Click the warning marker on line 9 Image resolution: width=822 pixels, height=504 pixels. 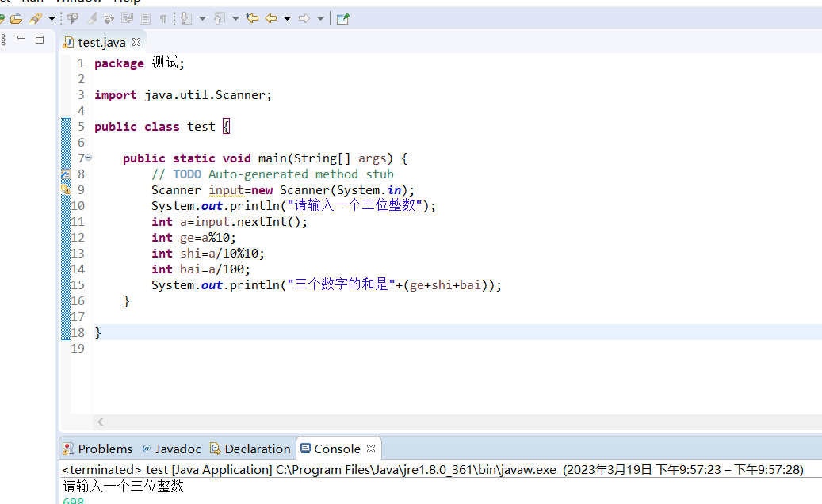click(x=66, y=189)
